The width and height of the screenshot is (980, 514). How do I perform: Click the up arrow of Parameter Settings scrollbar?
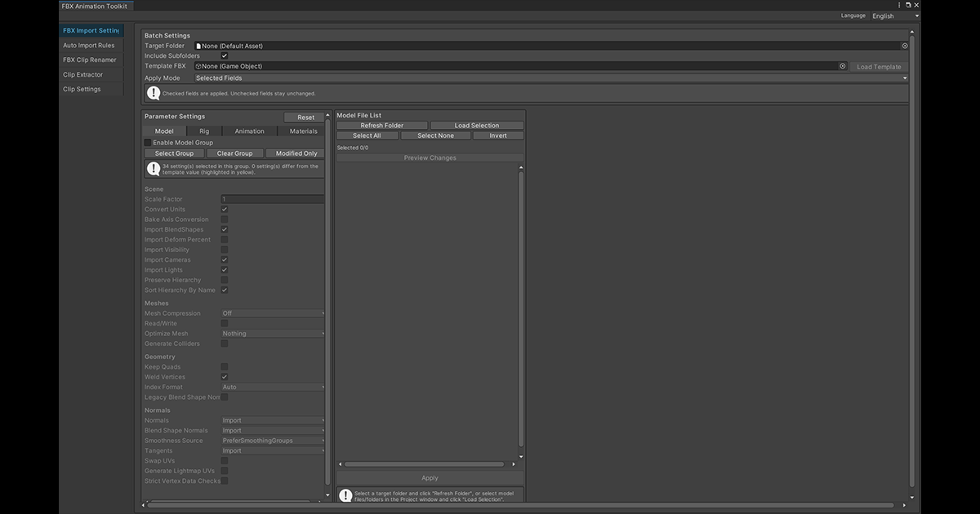328,117
